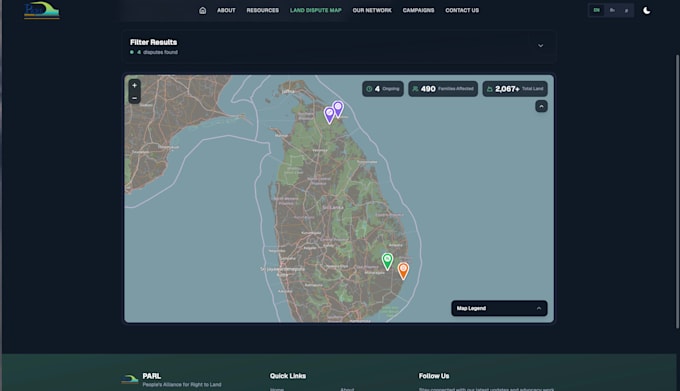Toggle dark mode with the moon icon
The width and height of the screenshot is (680, 391).
[x=646, y=10]
